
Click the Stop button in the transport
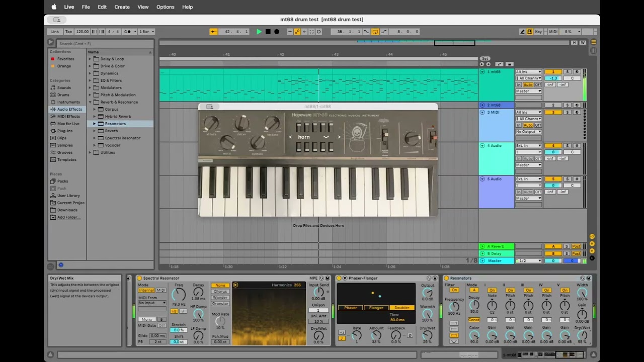pyautogui.click(x=268, y=32)
